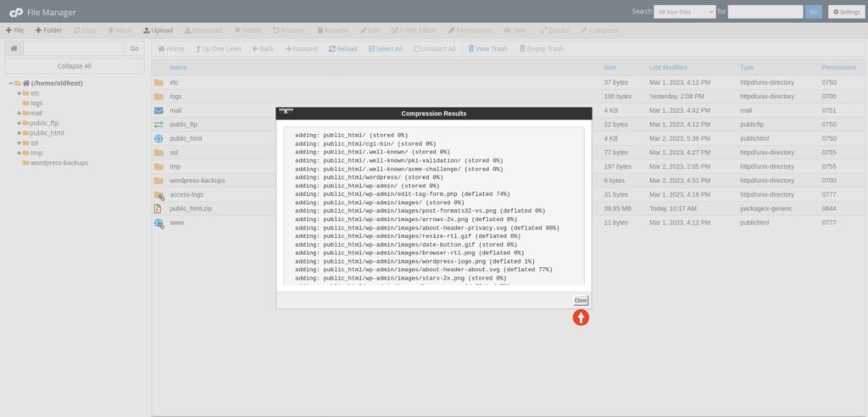Screen dimensions: 868x417
Task: Open the HTML Editor tool
Action: (x=414, y=31)
